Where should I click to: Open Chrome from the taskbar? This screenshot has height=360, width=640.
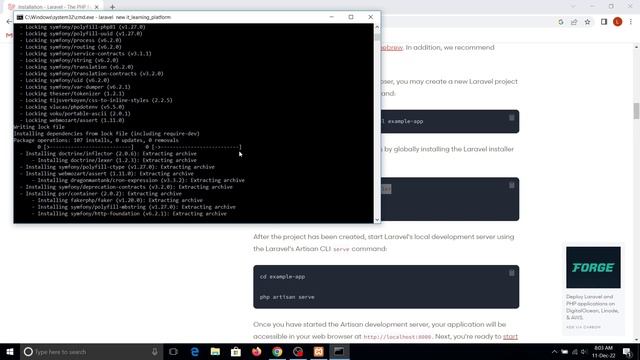tap(277, 351)
